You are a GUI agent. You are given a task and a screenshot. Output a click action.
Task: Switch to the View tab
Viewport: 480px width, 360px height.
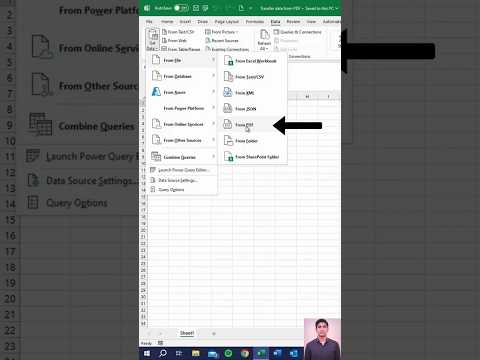pyautogui.click(x=311, y=22)
